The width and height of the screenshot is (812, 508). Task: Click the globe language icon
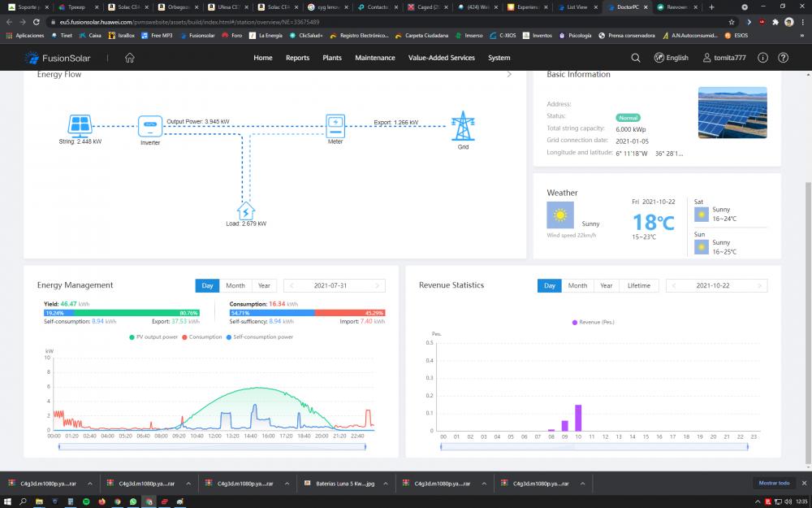click(659, 58)
